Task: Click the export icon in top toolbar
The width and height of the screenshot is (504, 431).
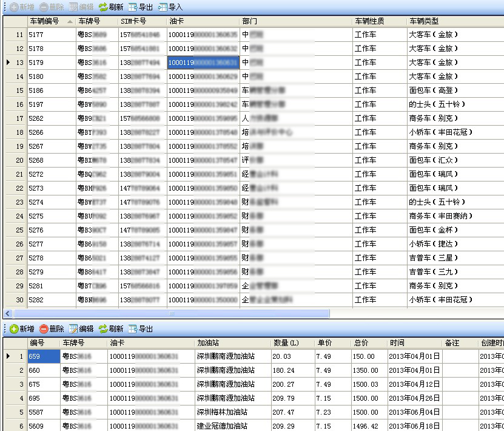Action: tap(133, 7)
